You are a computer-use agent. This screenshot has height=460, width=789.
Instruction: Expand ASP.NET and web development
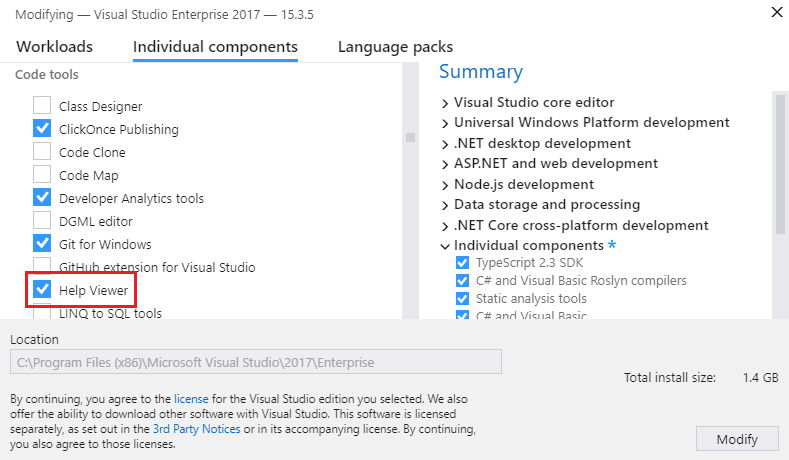coord(445,165)
